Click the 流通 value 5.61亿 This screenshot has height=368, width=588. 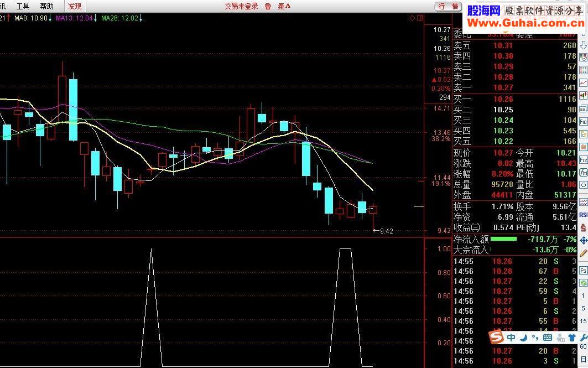(564, 217)
